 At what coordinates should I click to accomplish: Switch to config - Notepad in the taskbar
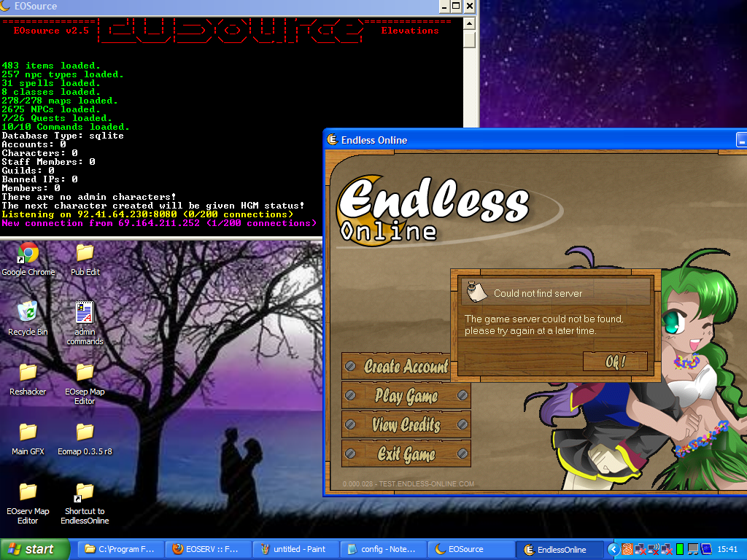click(x=383, y=550)
